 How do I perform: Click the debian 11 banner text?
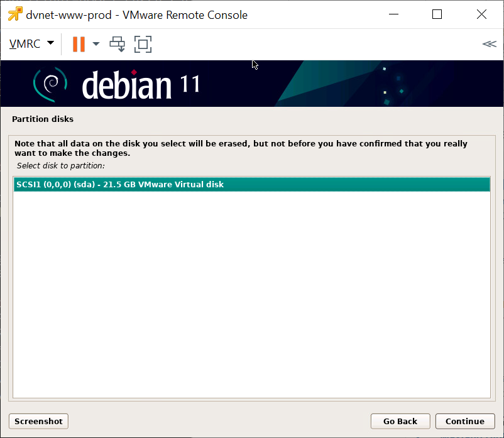click(141, 85)
